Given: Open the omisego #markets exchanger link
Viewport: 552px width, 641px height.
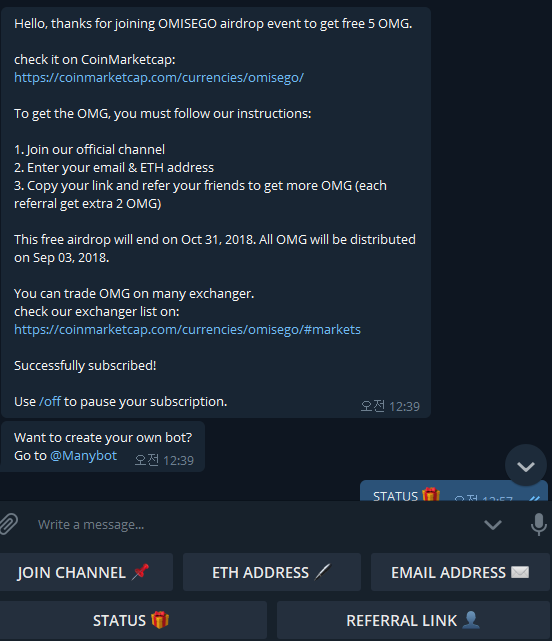Looking at the screenshot, I should (x=187, y=329).
